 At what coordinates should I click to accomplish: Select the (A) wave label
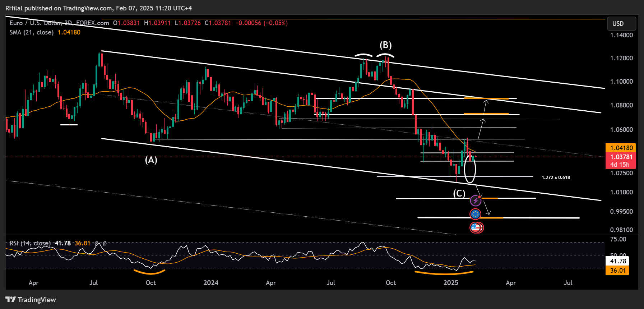tap(151, 160)
